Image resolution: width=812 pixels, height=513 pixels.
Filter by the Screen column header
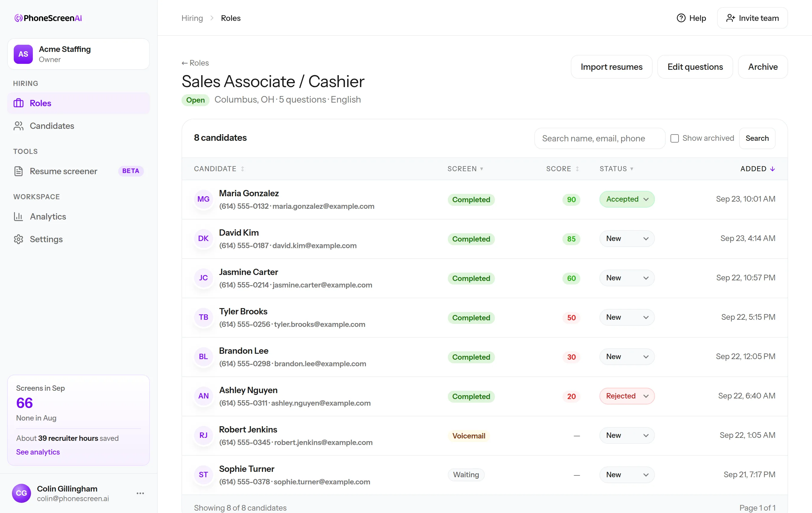click(465, 169)
